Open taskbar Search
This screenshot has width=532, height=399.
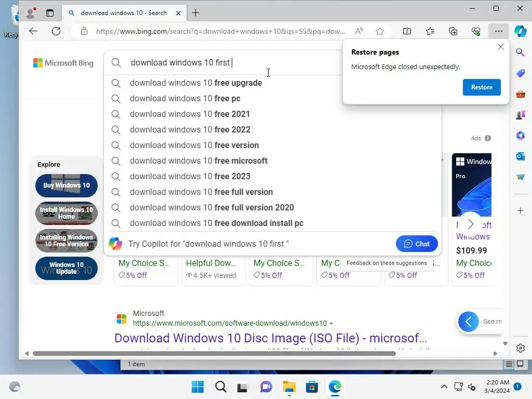point(220,387)
